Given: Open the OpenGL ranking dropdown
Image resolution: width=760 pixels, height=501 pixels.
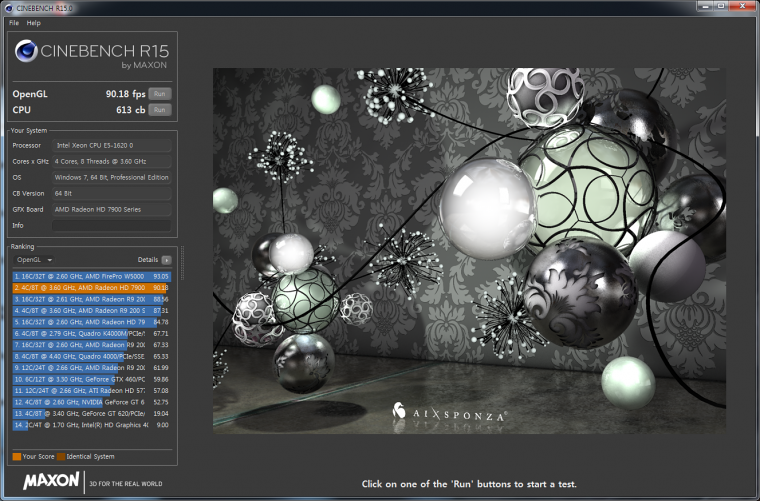Looking at the screenshot, I should tap(34, 260).
